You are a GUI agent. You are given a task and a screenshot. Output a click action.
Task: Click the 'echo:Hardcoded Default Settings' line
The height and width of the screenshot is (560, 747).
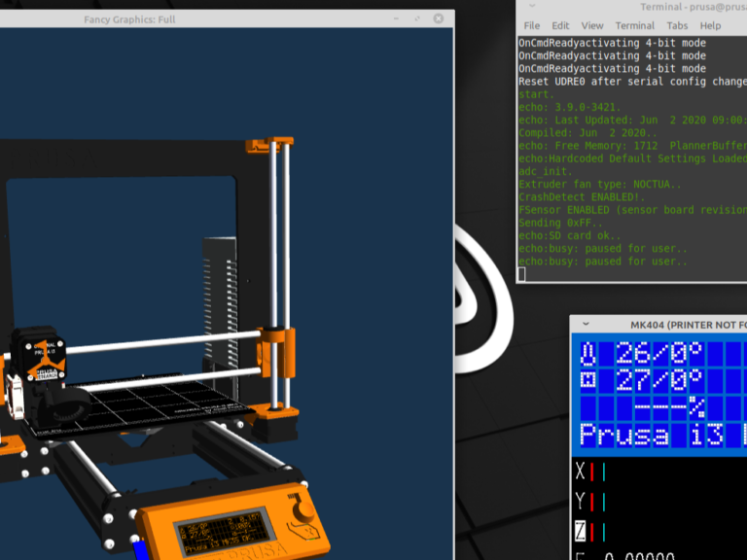[x=632, y=158]
